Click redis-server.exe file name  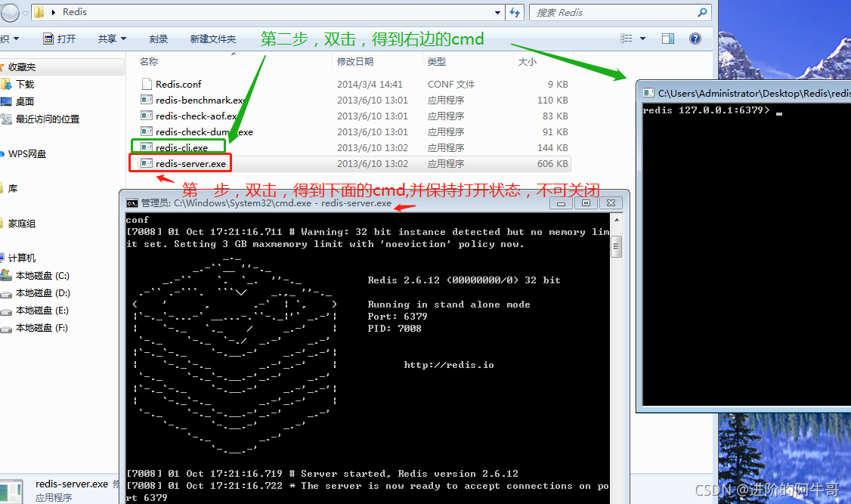coord(190,163)
